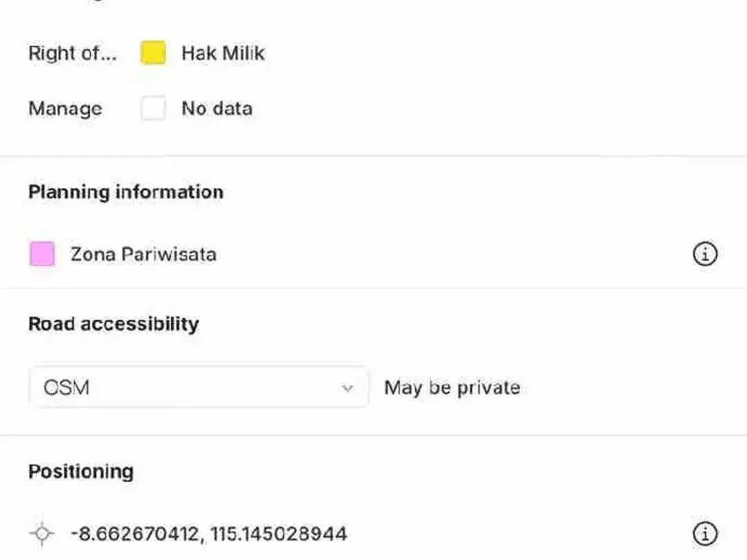Click the longitude value 115.145028944
This screenshot has height=560, width=747.
tap(279, 534)
